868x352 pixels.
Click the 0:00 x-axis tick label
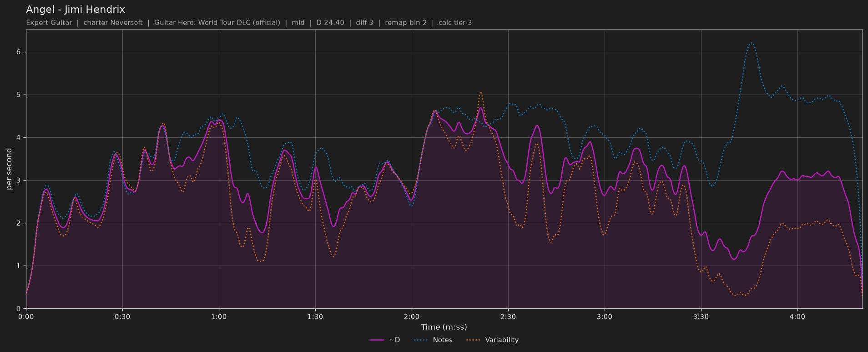[x=26, y=317]
